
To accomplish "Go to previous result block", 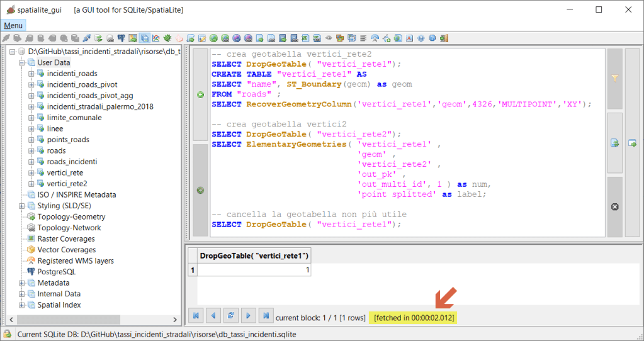I will 213,316.
